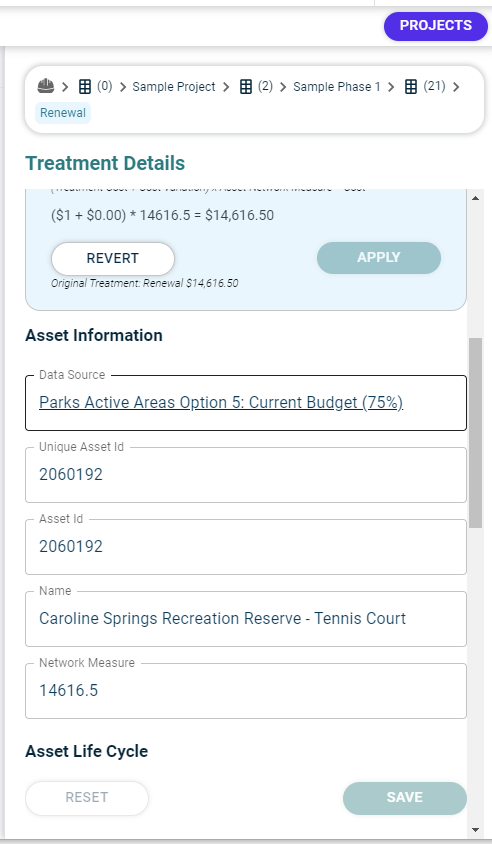The width and height of the screenshot is (492, 844).
Task: Go to Sample Phase 1 breadcrumb
Action: tap(336, 87)
